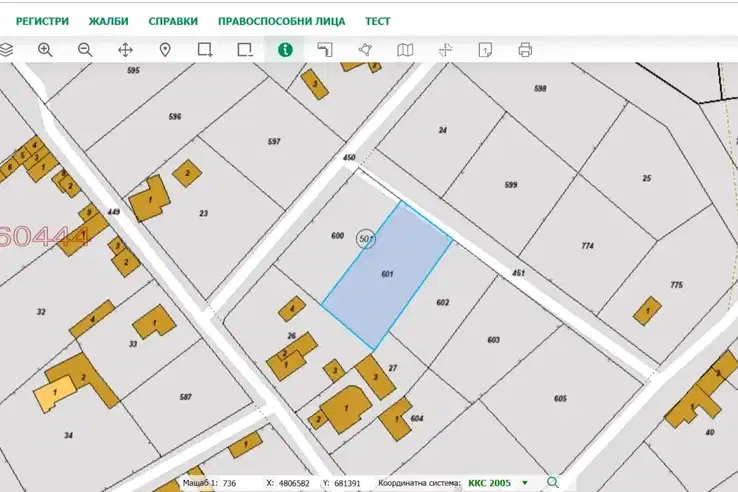The height and width of the screenshot is (492, 738).
Task: Choose the add-to-selection rectangle tool
Action: pos(205,49)
